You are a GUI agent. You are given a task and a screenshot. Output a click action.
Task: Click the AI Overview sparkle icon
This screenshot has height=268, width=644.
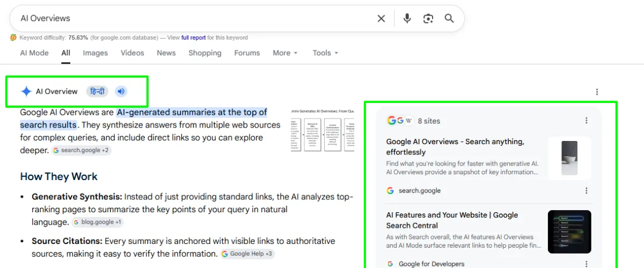(x=26, y=92)
